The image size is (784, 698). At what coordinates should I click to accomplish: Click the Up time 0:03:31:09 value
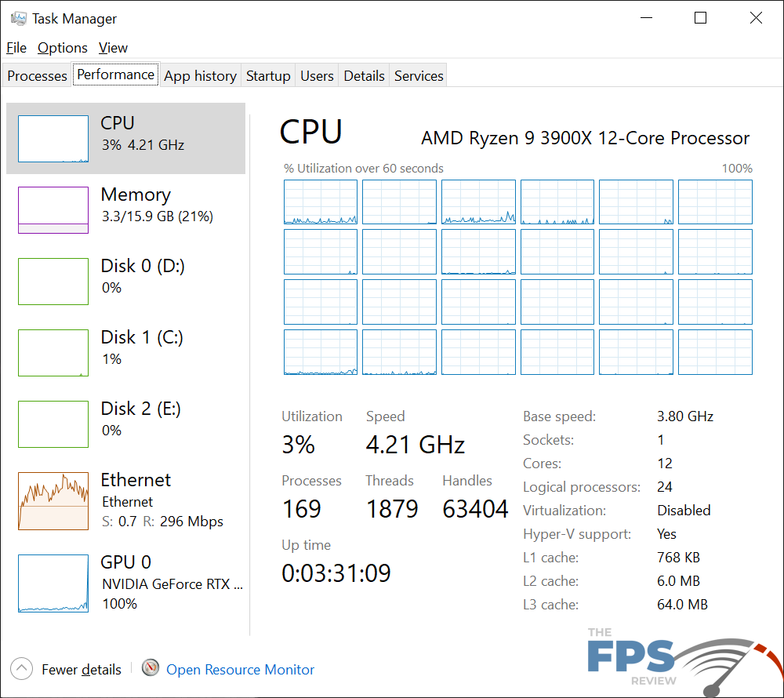pyautogui.click(x=336, y=573)
